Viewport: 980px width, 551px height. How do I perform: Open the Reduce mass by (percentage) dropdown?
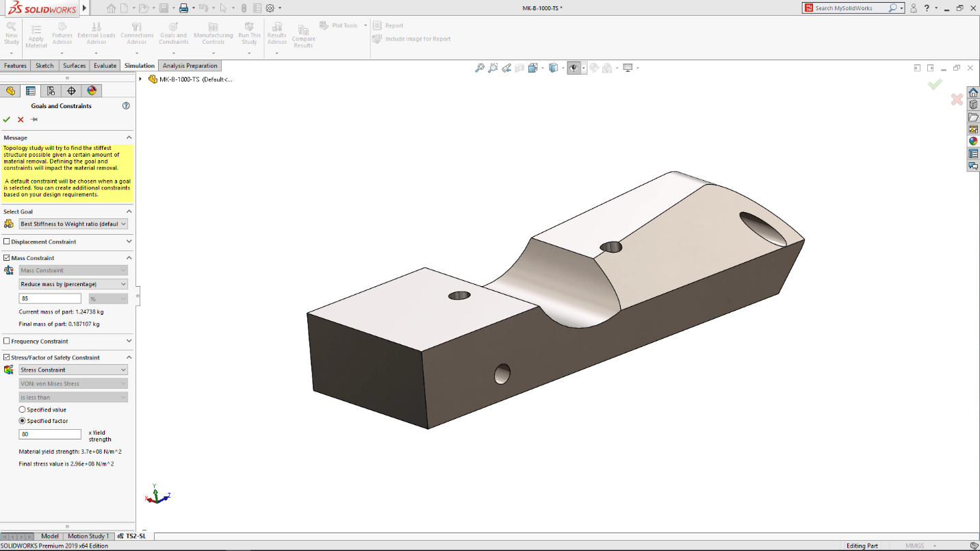(x=73, y=284)
